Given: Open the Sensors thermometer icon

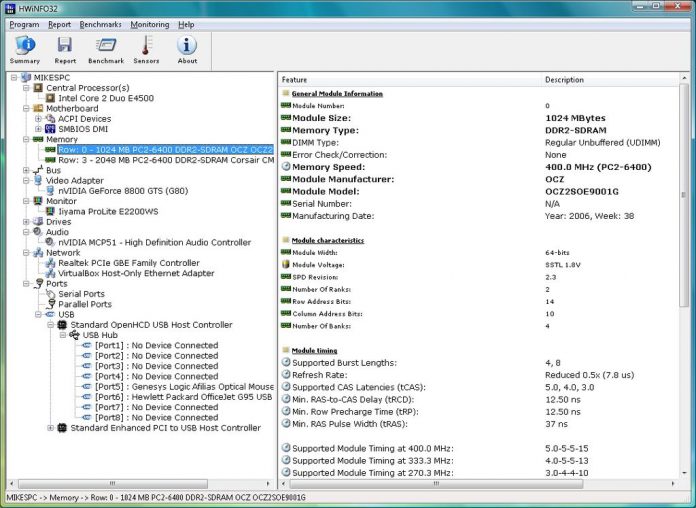Looking at the screenshot, I should pyautogui.click(x=146, y=46).
